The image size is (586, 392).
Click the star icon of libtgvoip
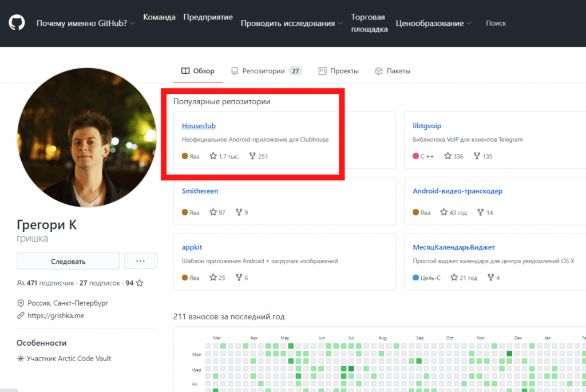pyautogui.click(x=448, y=156)
